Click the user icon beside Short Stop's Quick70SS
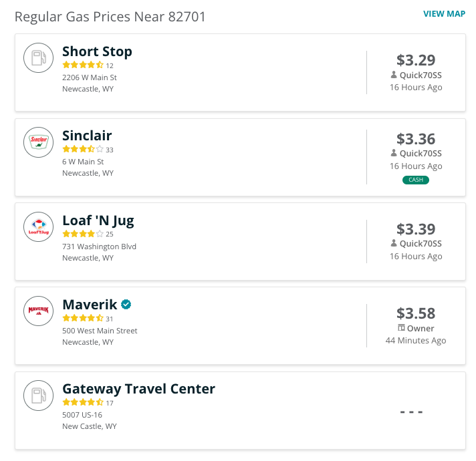Viewport: 476px width, 461px height. [393, 75]
